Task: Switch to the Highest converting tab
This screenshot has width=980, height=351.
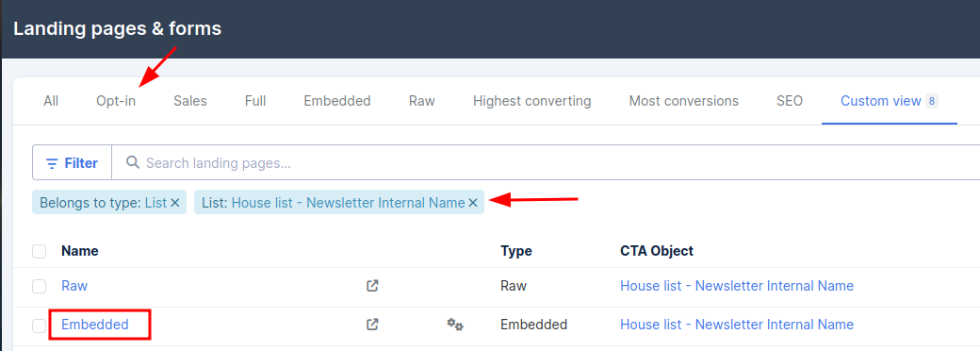Action: (x=531, y=101)
